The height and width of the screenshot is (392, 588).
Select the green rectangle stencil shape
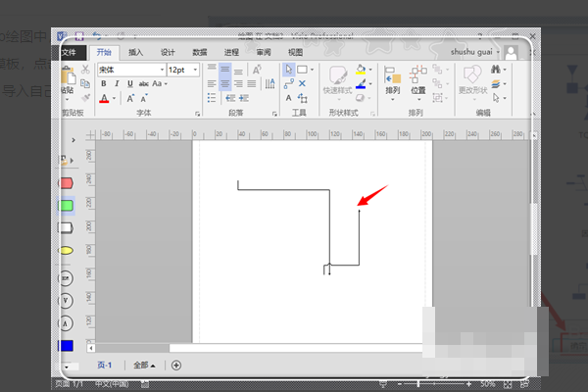point(67,206)
